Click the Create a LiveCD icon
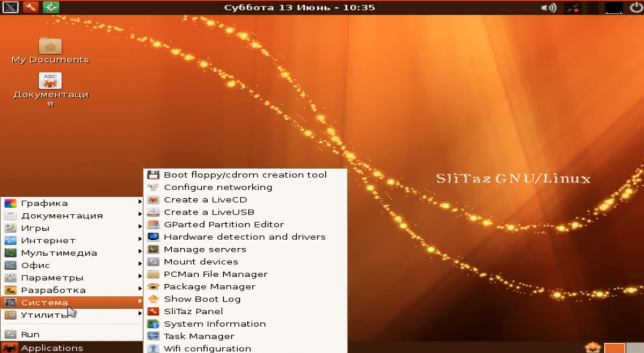 tap(153, 199)
